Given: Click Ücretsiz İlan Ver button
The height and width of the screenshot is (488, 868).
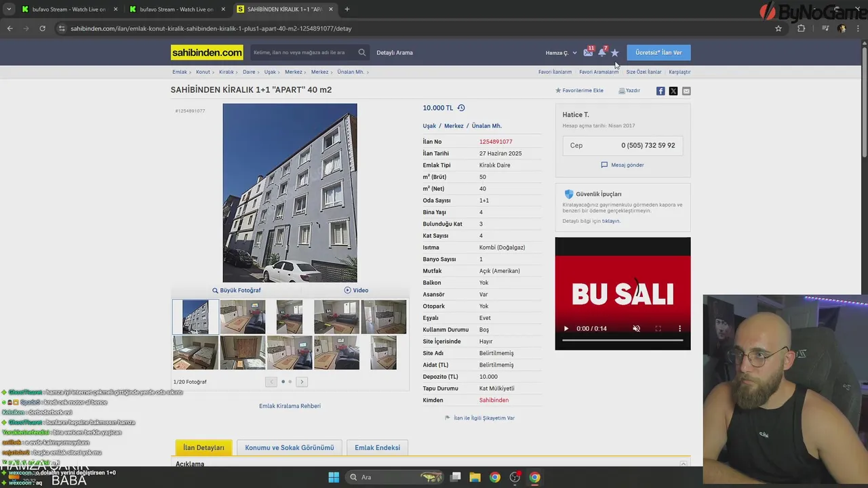Looking at the screenshot, I should coord(658,52).
